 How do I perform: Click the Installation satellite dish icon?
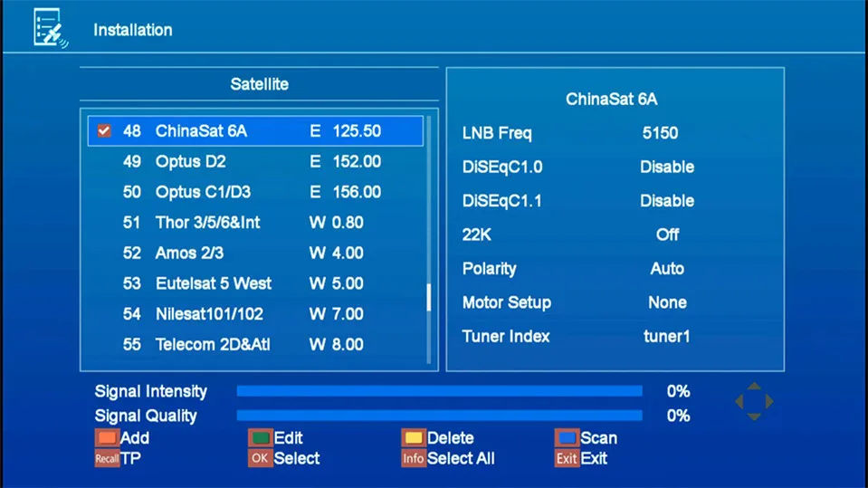click(51, 28)
